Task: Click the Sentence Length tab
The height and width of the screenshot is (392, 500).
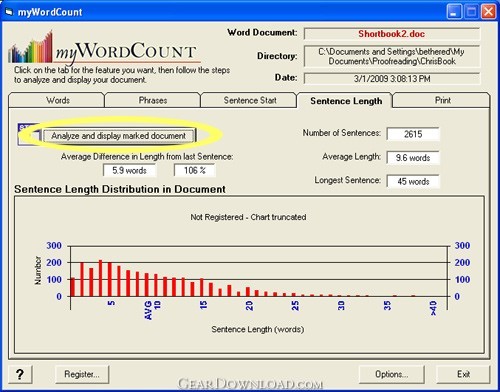Action: click(345, 100)
